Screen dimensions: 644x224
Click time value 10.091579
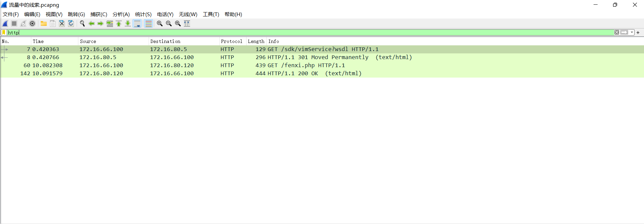(47, 74)
